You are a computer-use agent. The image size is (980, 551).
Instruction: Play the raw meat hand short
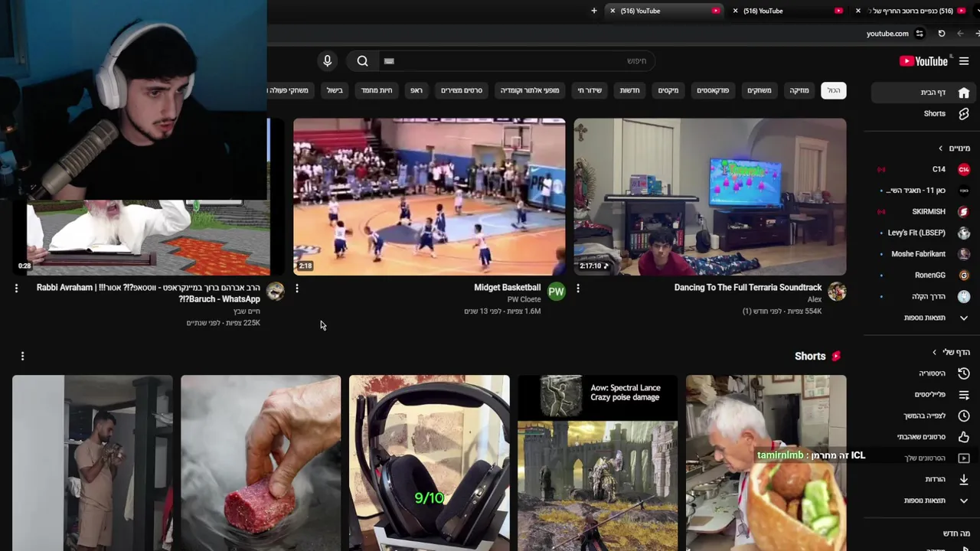(x=261, y=463)
